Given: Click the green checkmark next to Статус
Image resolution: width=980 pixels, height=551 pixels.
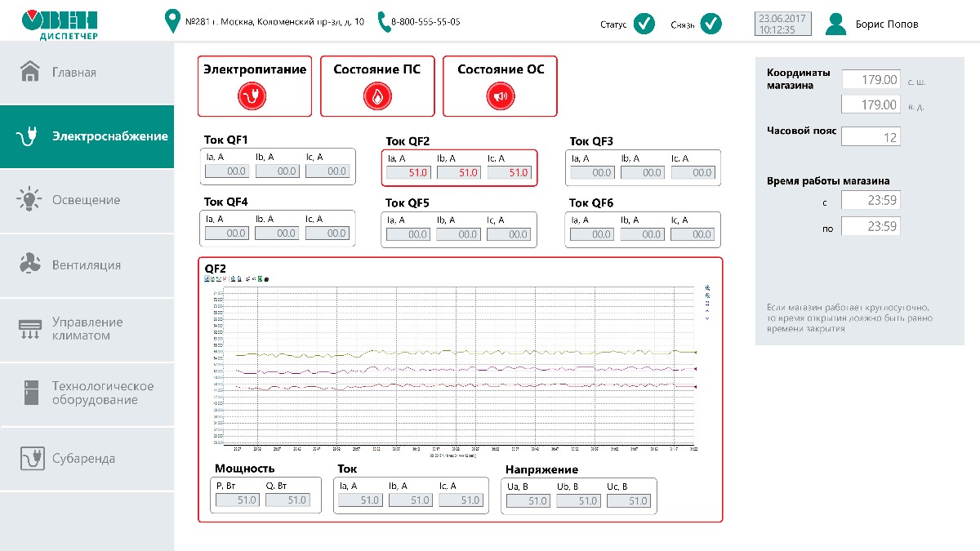Looking at the screenshot, I should coord(644,24).
